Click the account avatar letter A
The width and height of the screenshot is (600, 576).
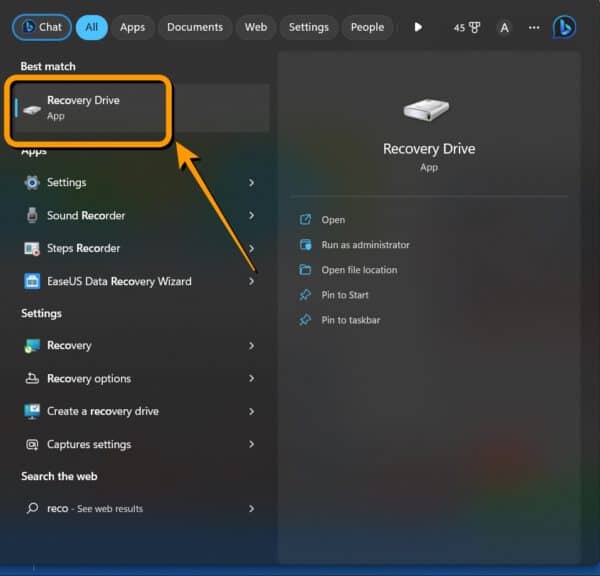click(504, 28)
